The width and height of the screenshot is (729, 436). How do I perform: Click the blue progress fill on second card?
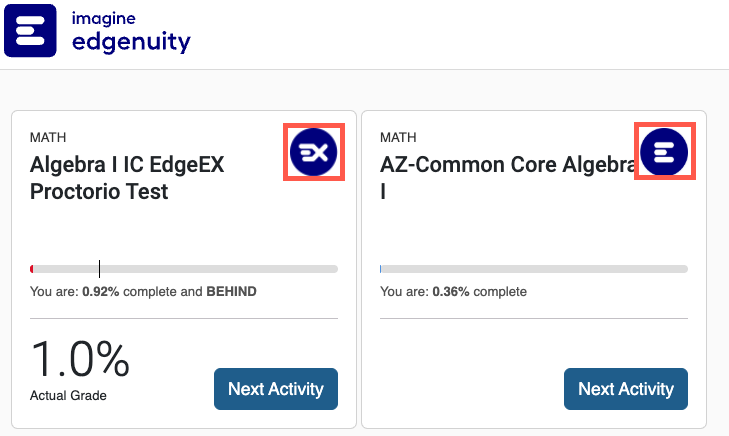pyautogui.click(x=381, y=269)
